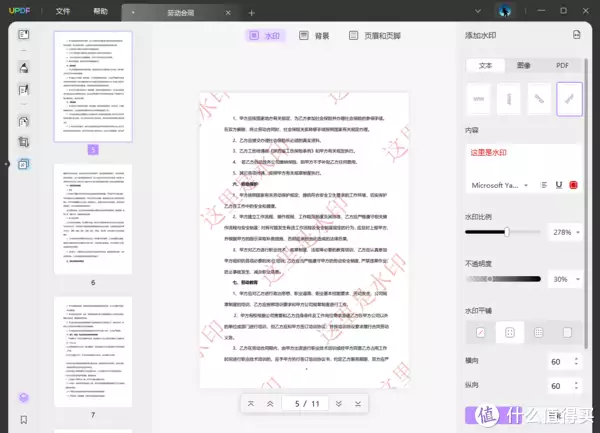Click the 横向 spacing stepper arrows
The height and width of the screenshot is (433, 600).
point(576,361)
